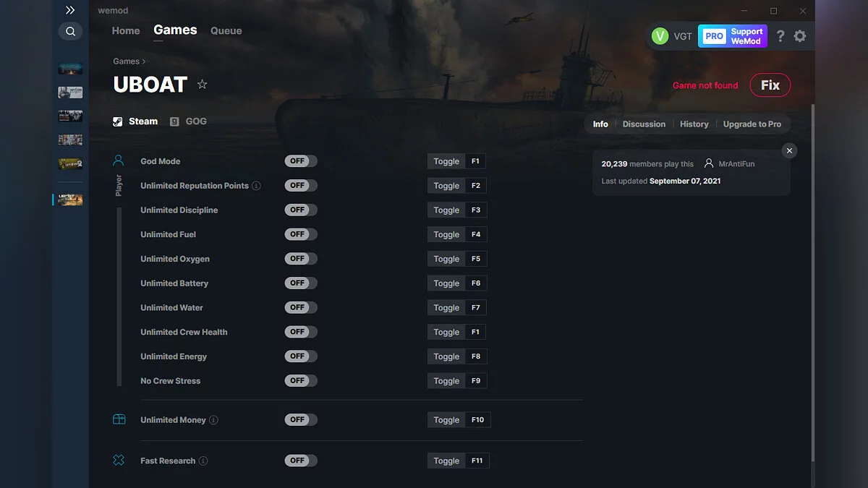Click the Toggle button for Unlimited Money

(446, 419)
